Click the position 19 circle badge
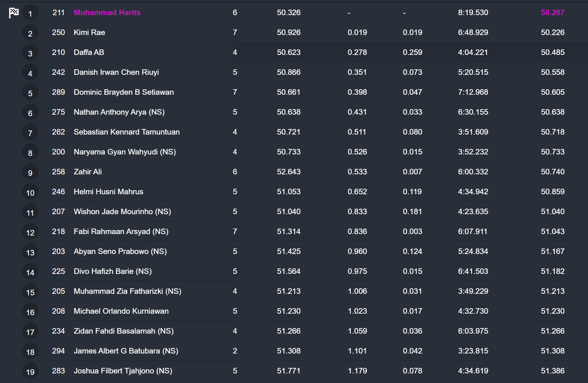The width and height of the screenshot is (588, 383). 30,372
